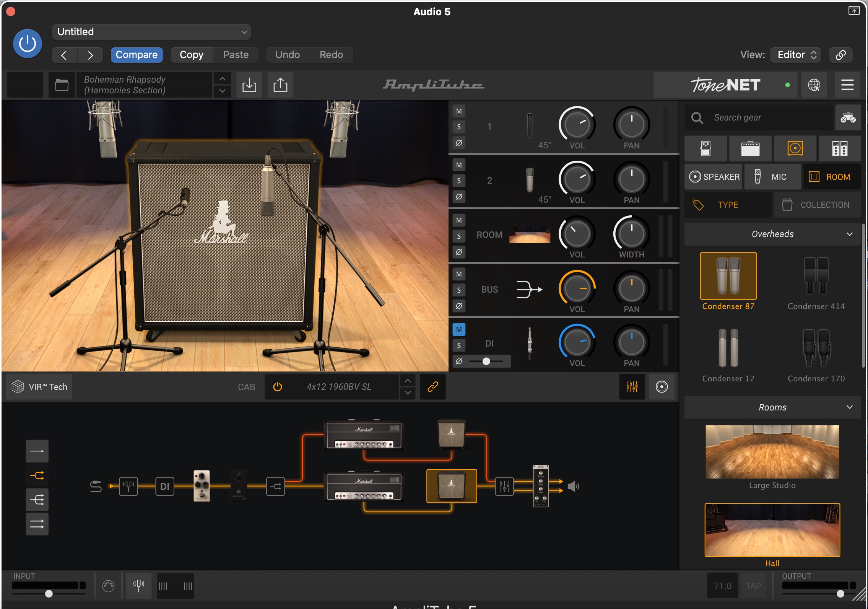Screen dimensions: 868x609
Task: Click the tuner block in the chain
Action: pyautogui.click(x=128, y=486)
